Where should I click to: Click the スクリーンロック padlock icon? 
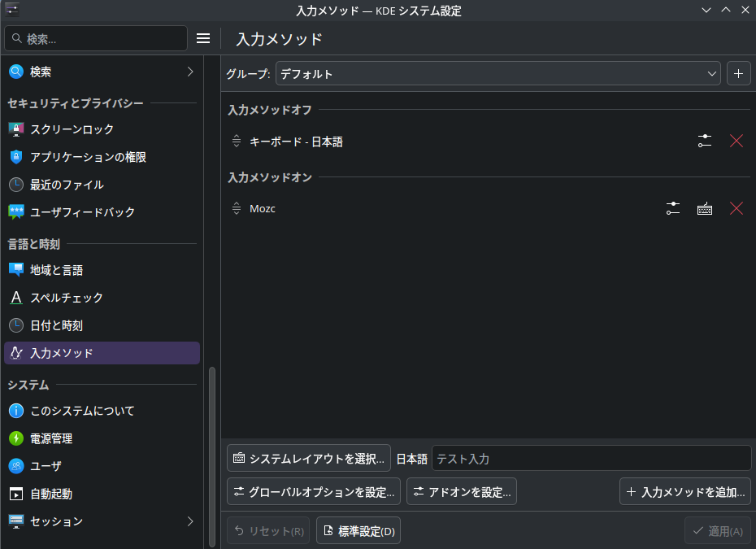(15, 129)
